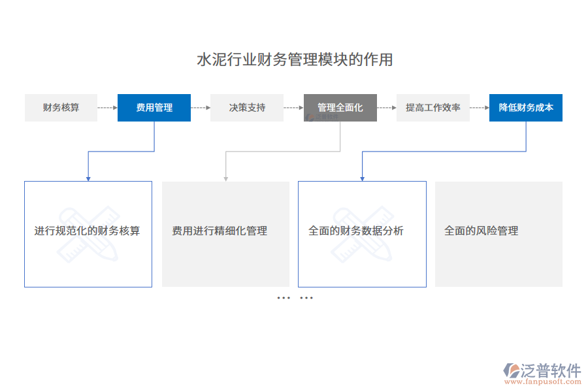
Task: Expand the second ellipsis below the boxes
Action: click(305, 297)
